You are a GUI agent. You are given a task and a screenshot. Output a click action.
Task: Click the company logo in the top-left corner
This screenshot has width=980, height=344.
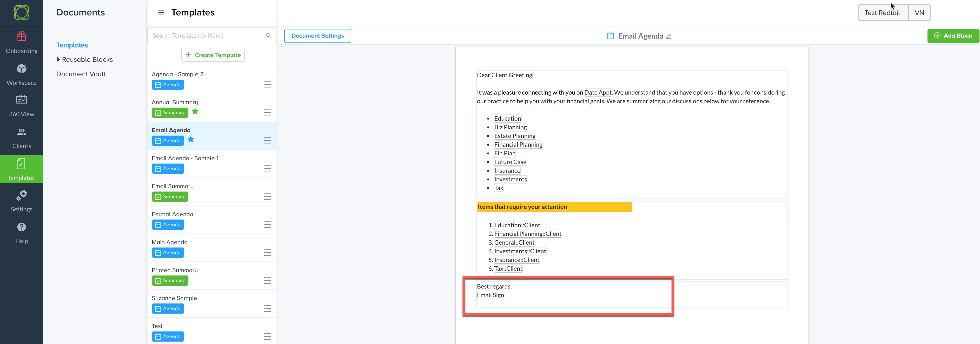click(x=21, y=13)
